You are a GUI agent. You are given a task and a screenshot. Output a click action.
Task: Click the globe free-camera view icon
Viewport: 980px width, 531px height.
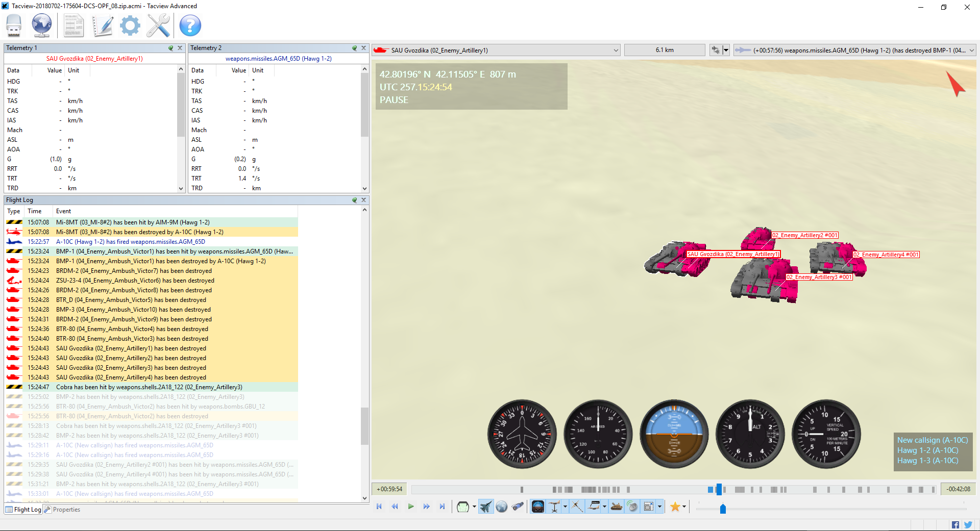point(502,507)
